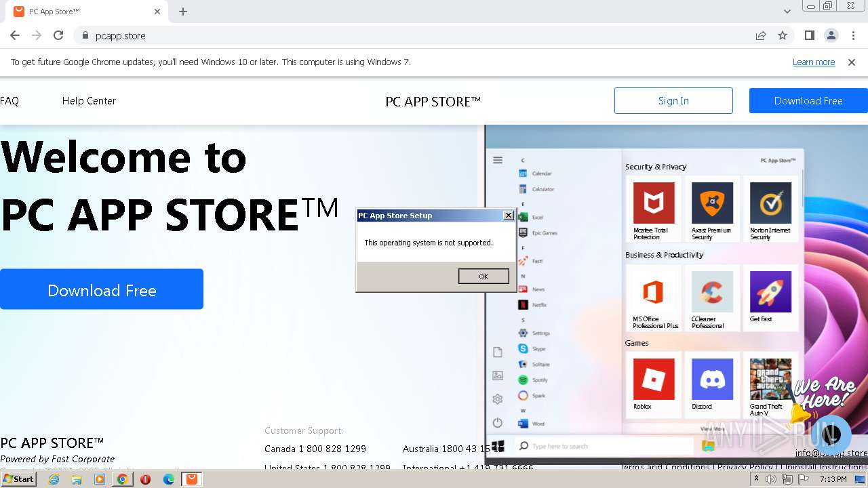This screenshot has height=488, width=868.
Task: Click header Download Free button
Action: click(808, 100)
